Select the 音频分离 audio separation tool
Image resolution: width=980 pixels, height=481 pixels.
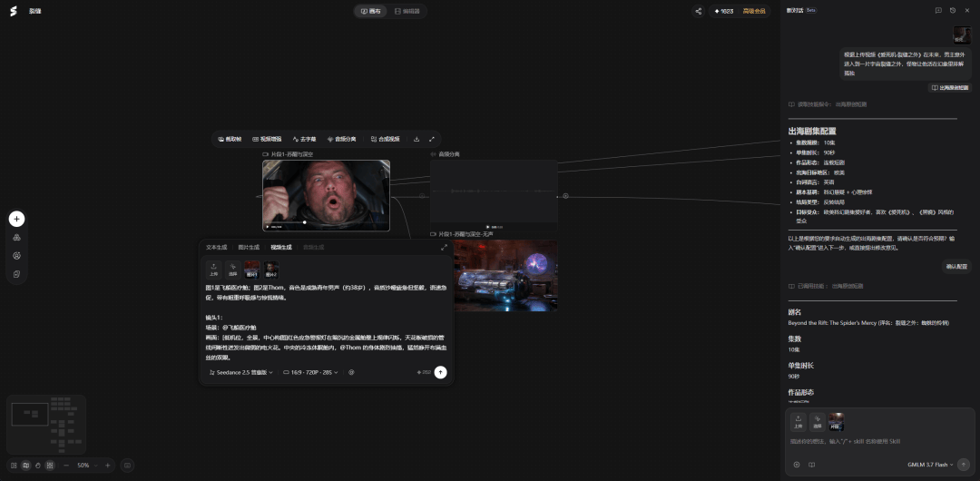click(x=341, y=139)
